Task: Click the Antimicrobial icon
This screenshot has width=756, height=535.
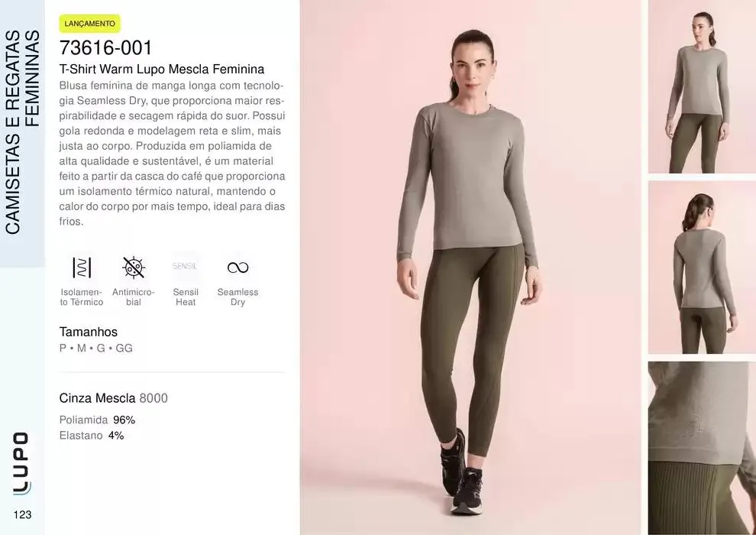Action: pos(134,267)
